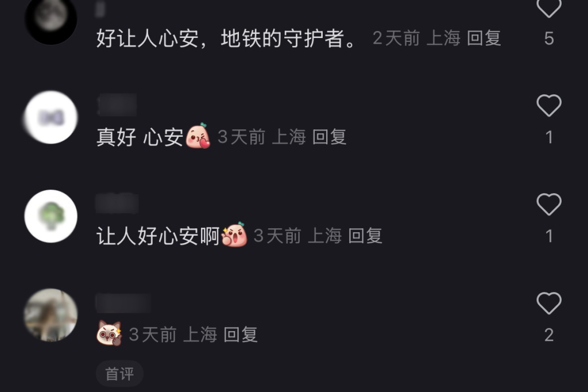Open the white bow avatar profile
588x392 pixels.
pos(51,117)
